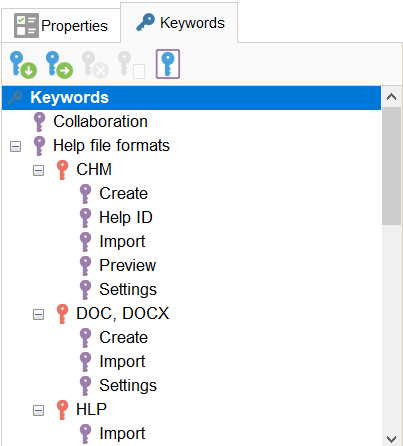Click the scrollbar up arrow
This screenshot has width=403, height=446.
[391, 97]
